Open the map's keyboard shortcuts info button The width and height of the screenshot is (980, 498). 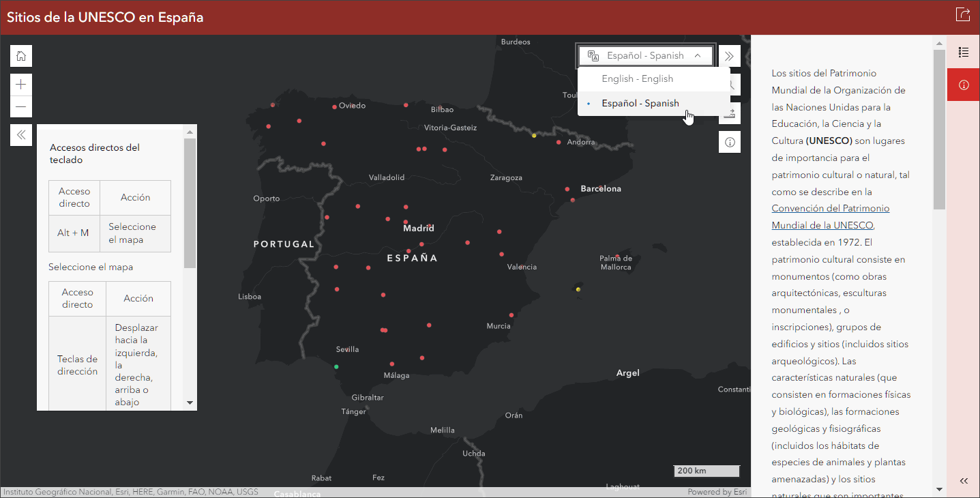tap(730, 142)
